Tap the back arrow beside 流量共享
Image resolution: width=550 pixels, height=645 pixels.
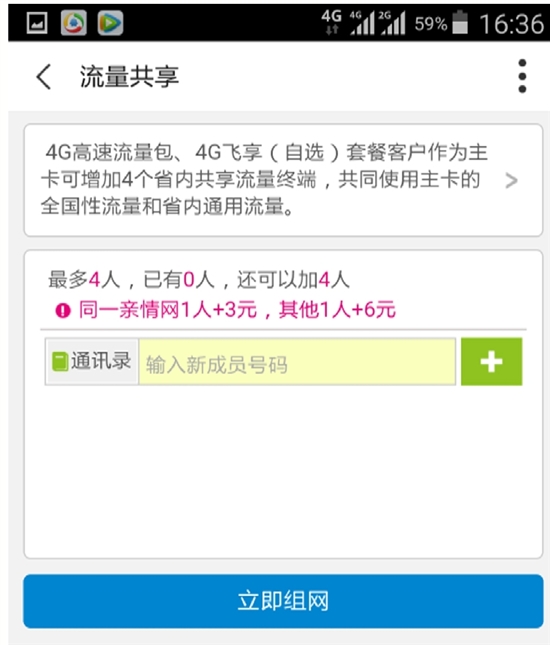tap(44, 77)
